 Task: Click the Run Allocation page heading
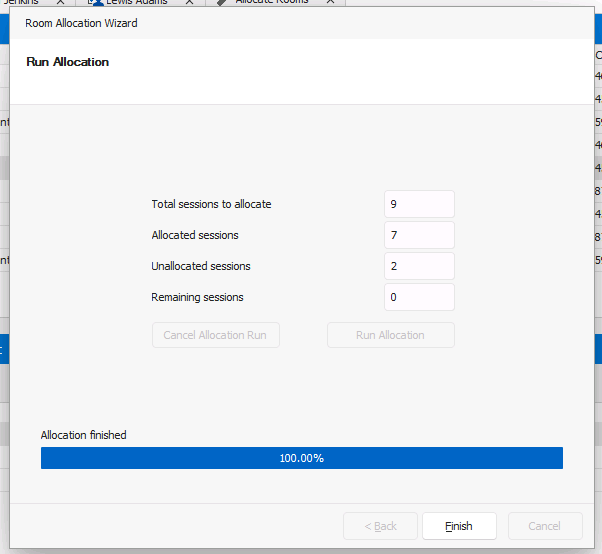click(x=67, y=62)
